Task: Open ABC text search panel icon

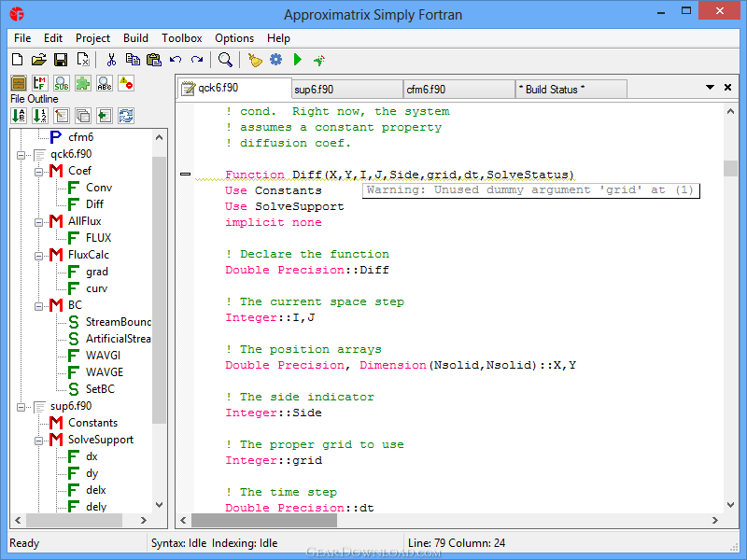Action: 105,83
